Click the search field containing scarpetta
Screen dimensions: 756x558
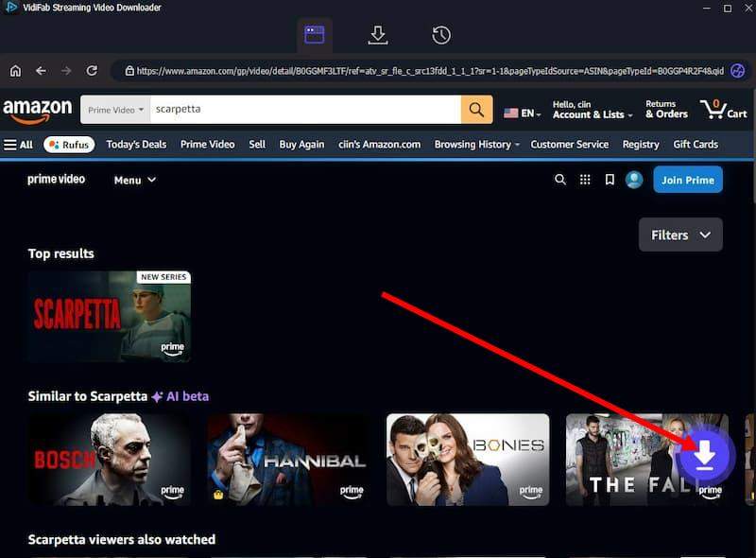pyautogui.click(x=305, y=110)
